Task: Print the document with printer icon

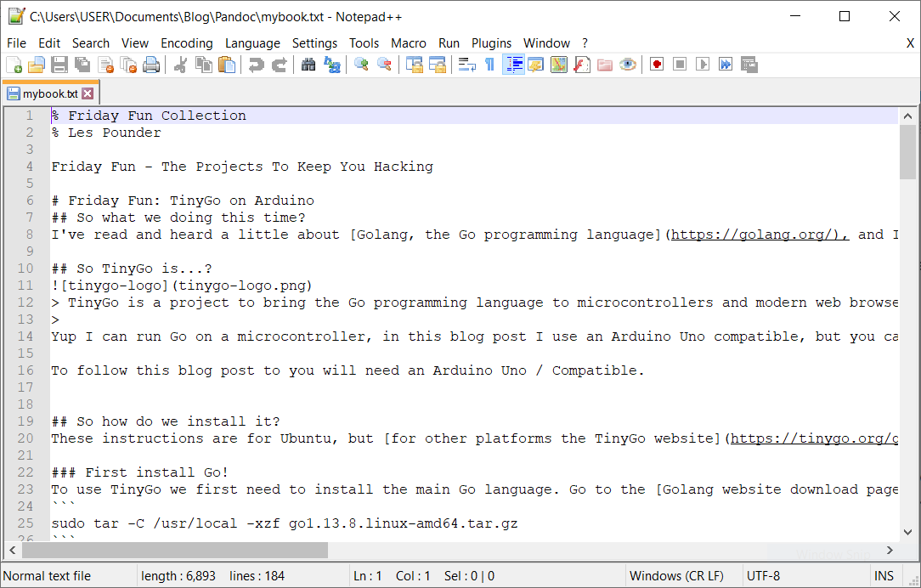Action: coord(151,65)
